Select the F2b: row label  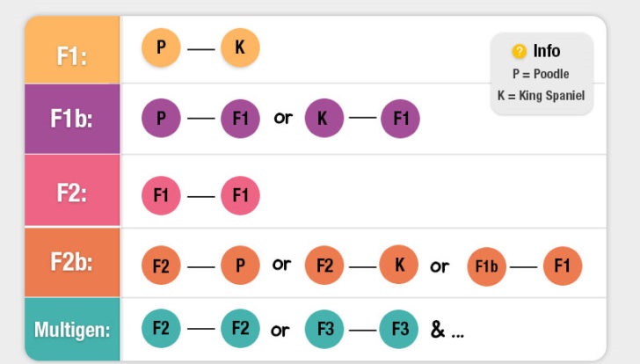pyautogui.click(x=72, y=263)
